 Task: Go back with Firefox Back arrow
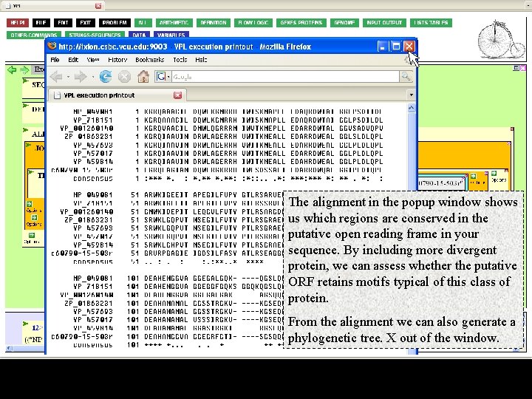56,77
